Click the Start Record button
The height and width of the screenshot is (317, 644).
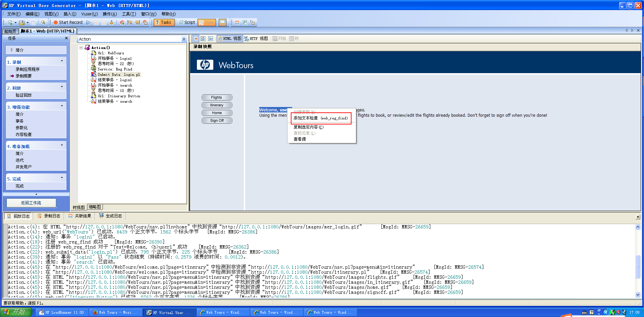(68, 22)
